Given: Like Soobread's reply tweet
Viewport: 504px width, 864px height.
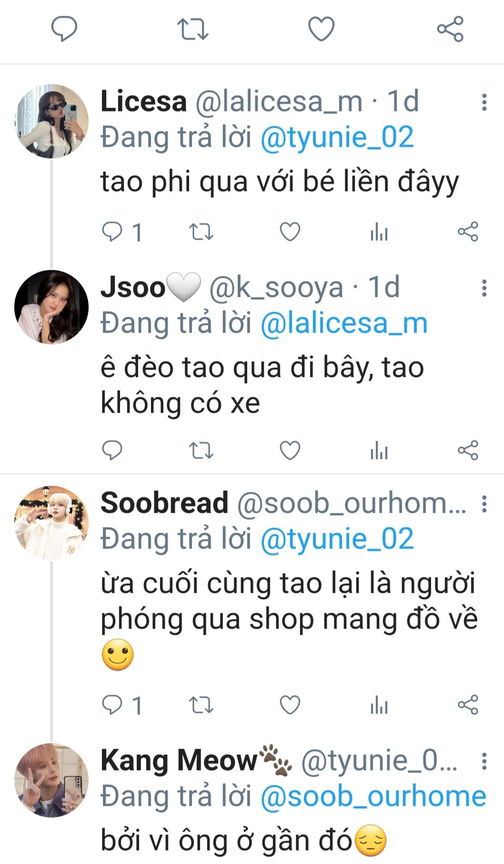Looking at the screenshot, I should [x=290, y=705].
